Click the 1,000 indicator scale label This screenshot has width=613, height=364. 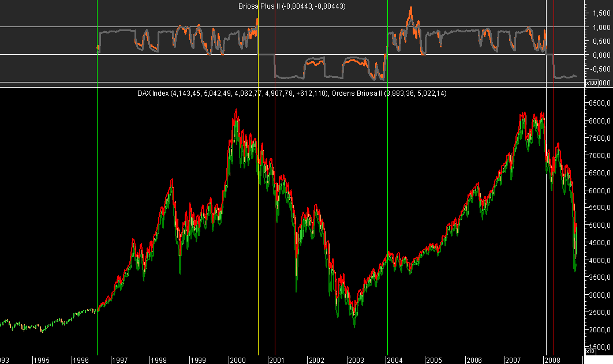601,27
